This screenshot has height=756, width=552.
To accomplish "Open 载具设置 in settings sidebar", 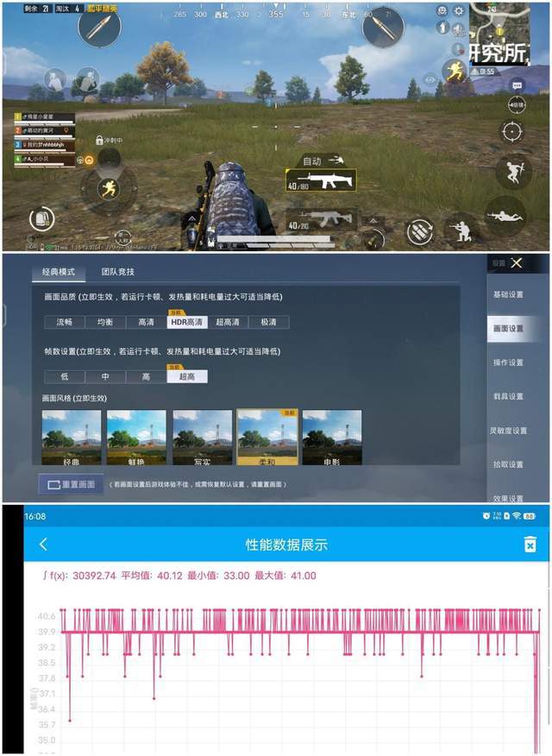I will click(x=508, y=396).
